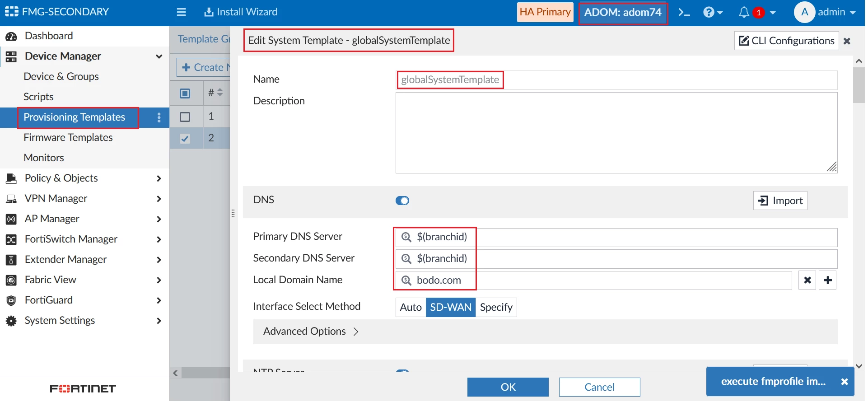Click the Secondary DNS Server variable lookup icon

pos(406,259)
